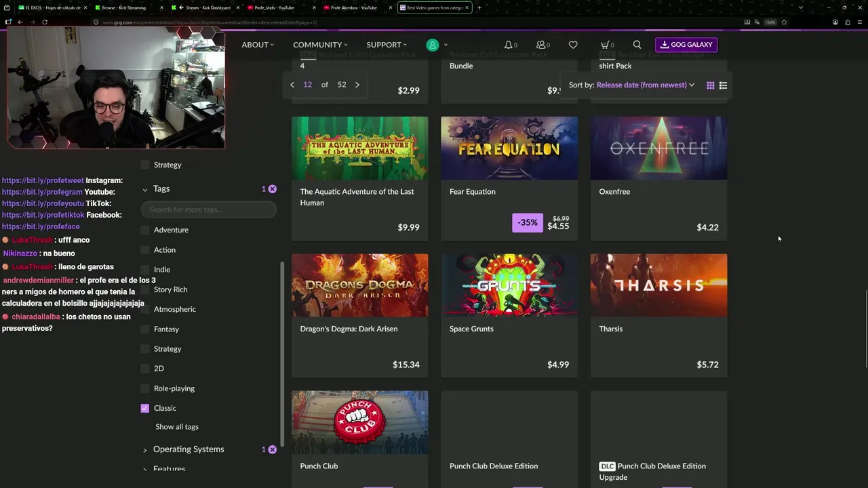Click the -35% discount badge on Fear Equation
Screen dimensions: 868x488
pyautogui.click(x=528, y=222)
